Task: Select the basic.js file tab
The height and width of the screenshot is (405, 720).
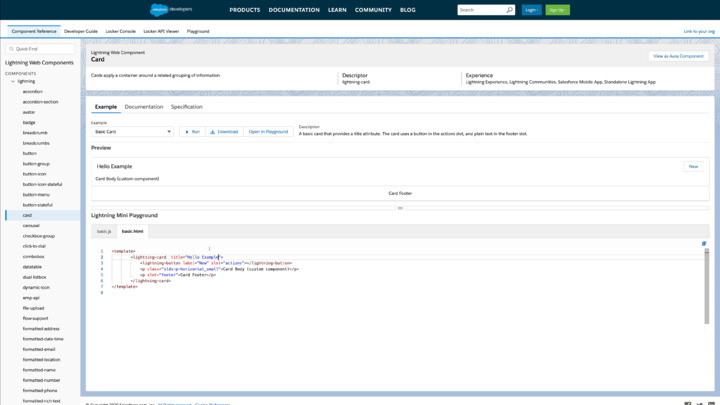Action: (x=104, y=231)
